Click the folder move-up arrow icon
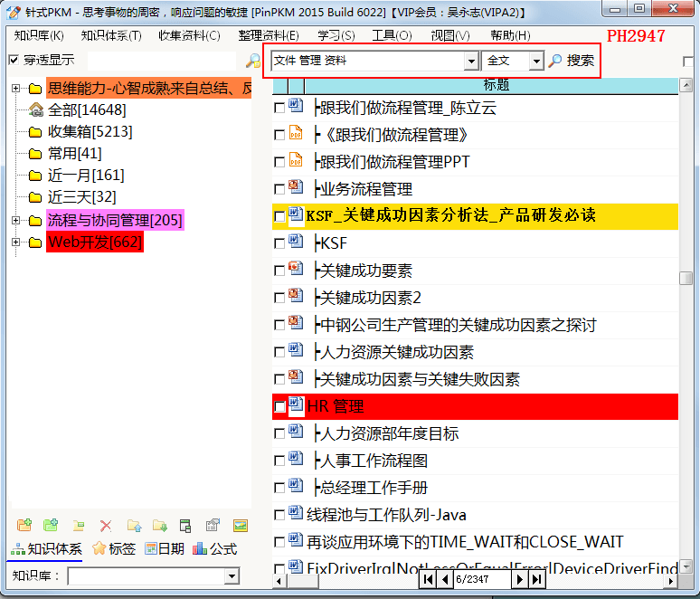Viewport: 700px width, 599px height. (134, 526)
